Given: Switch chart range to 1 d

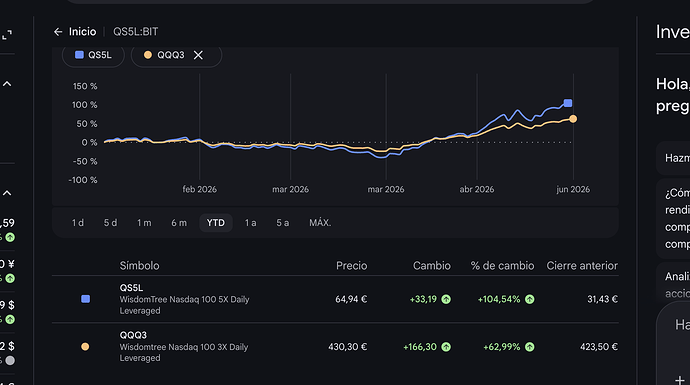Looking at the screenshot, I should [78, 223].
